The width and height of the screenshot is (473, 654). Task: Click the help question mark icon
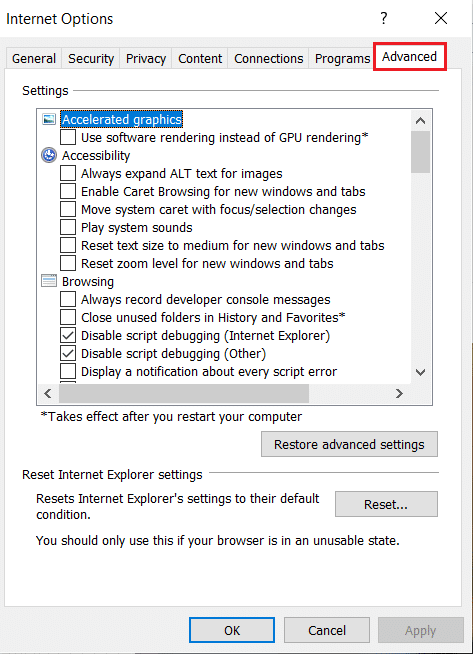384,18
